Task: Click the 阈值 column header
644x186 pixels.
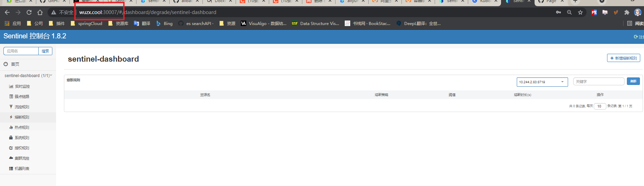Action: point(452,95)
